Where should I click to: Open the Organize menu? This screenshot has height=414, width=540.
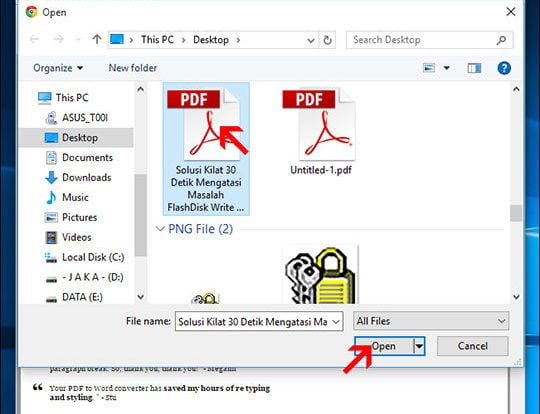pyautogui.click(x=58, y=68)
